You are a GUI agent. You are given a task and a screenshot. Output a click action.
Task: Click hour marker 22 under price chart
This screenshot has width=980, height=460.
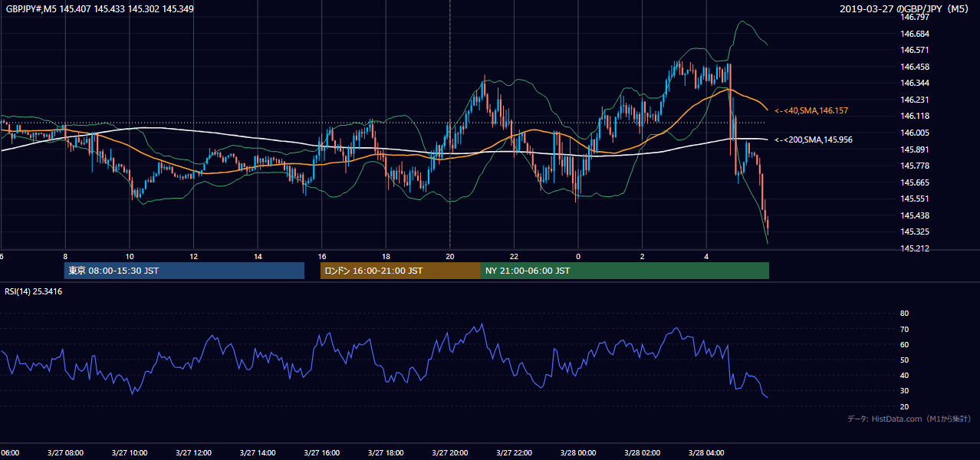point(515,256)
